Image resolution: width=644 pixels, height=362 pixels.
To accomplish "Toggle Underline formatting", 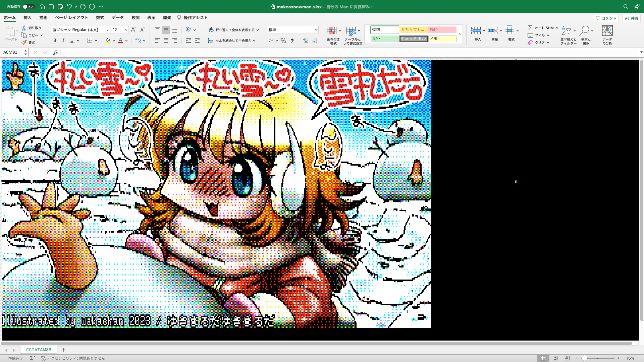I will [72, 41].
